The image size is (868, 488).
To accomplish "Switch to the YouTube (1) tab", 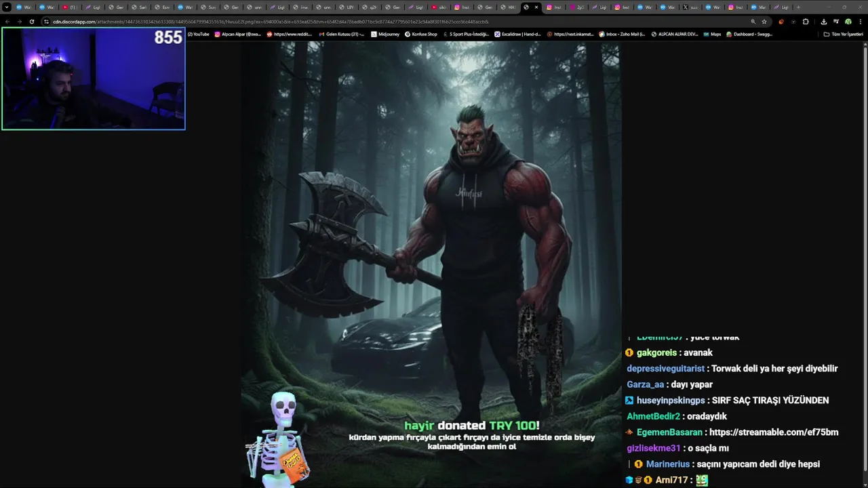I will [69, 7].
